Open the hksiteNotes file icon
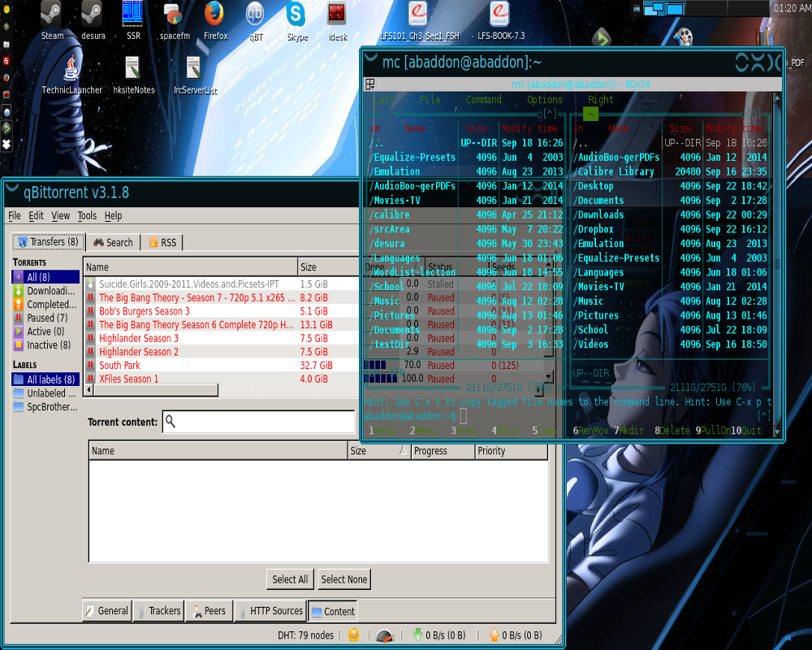Screen dimensions: 812x650 click(134, 76)
